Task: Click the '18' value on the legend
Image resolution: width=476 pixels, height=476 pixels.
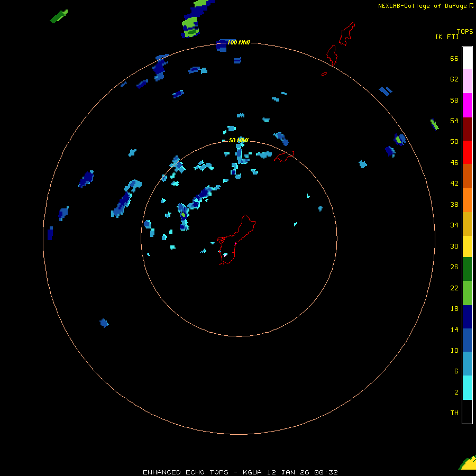Action: tap(454, 309)
